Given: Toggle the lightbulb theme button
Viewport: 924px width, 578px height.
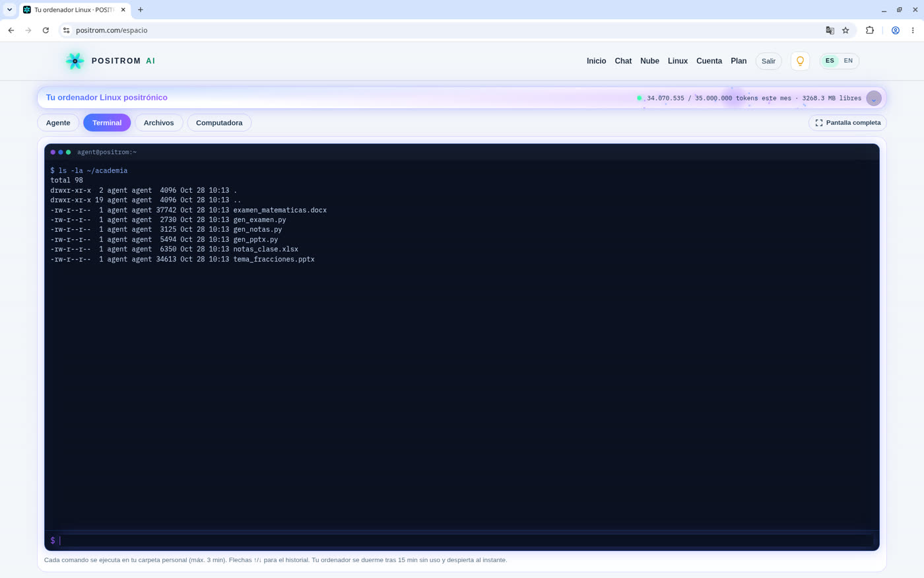Looking at the screenshot, I should 800,61.
